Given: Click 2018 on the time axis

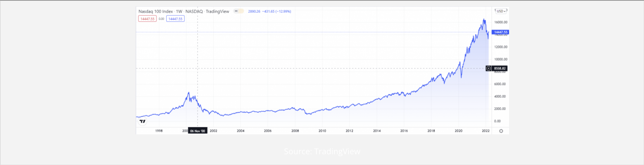Looking at the screenshot, I should [431, 131].
